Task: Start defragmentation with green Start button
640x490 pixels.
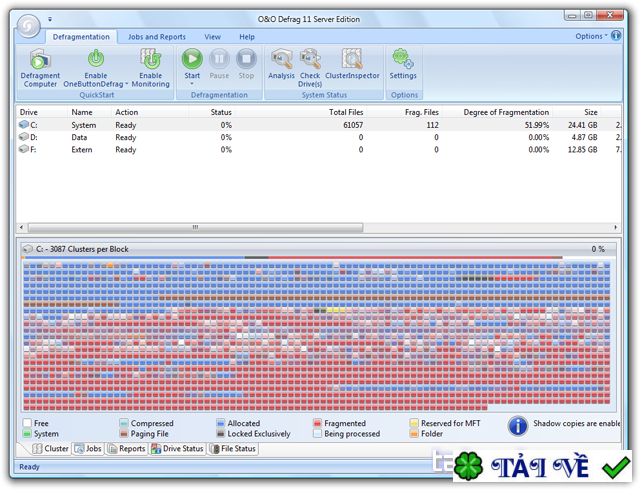Action: pos(192,59)
